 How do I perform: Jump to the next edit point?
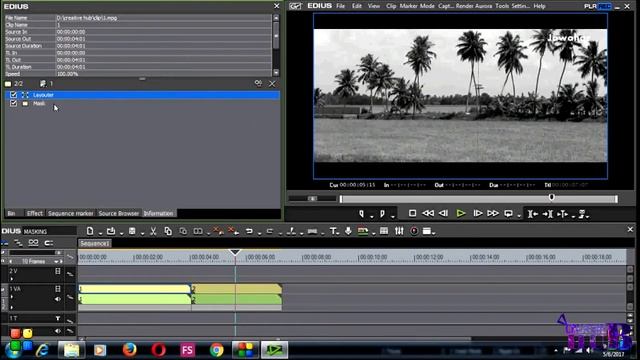547,213
